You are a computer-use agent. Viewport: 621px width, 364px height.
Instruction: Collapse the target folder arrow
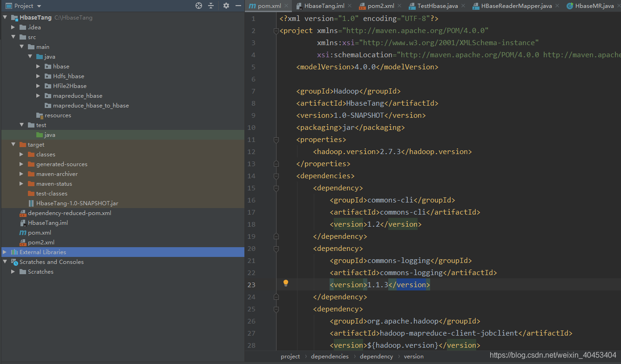[x=13, y=145]
